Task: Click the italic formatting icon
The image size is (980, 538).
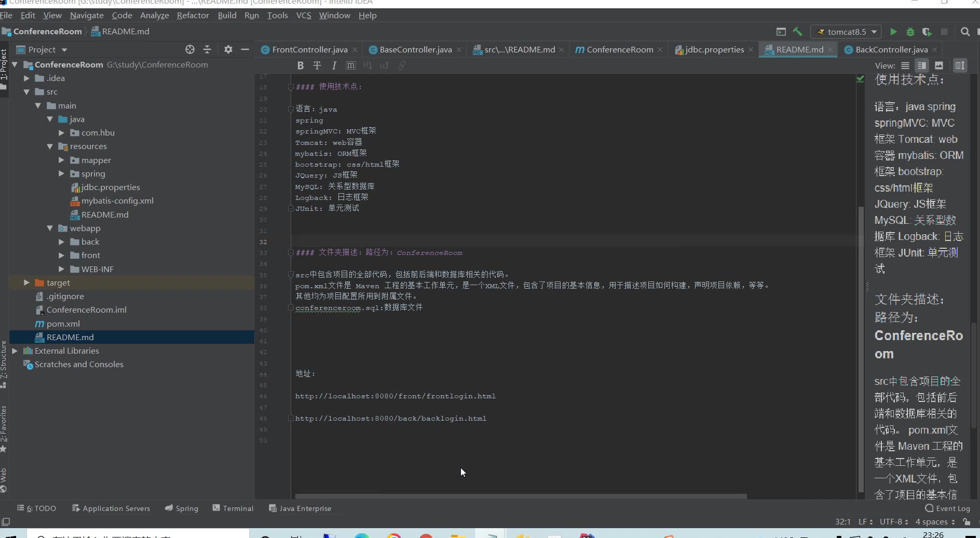Action: (x=334, y=65)
